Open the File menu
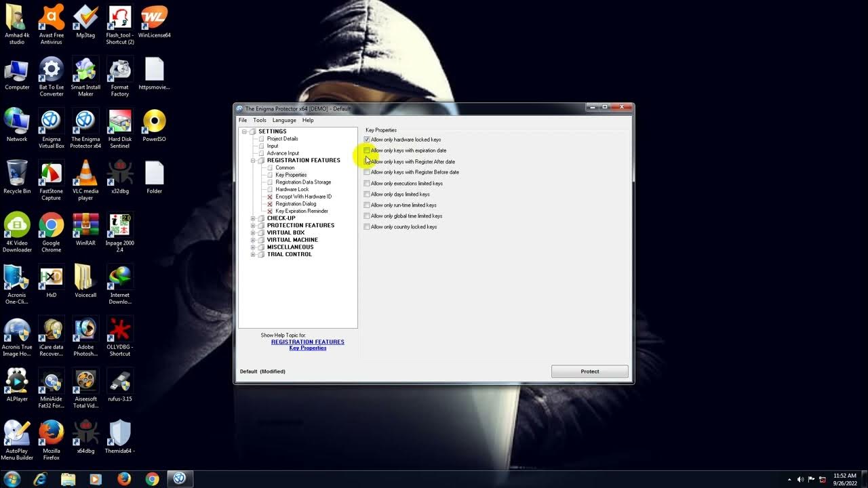Viewport: 868px width, 488px height. [x=243, y=120]
